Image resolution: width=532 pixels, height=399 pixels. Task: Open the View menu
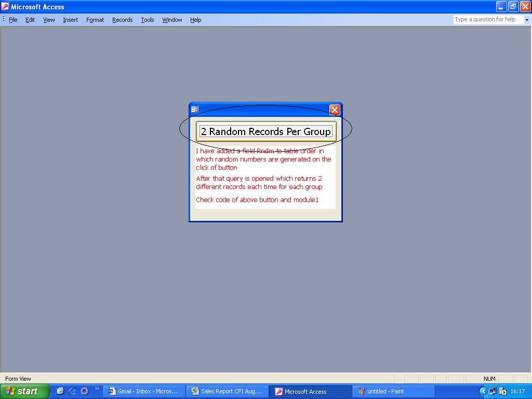[x=49, y=20]
